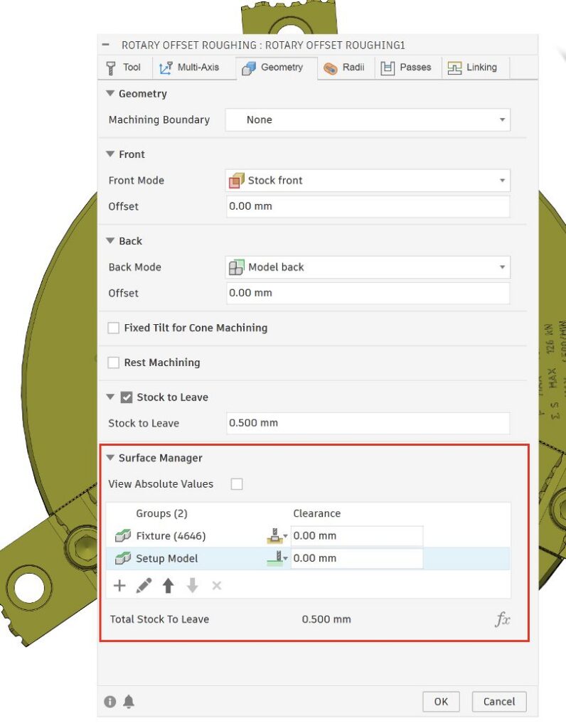Open the Back Mode dropdown
Image resolution: width=566 pixels, height=728 pixels.
pyautogui.click(x=368, y=267)
